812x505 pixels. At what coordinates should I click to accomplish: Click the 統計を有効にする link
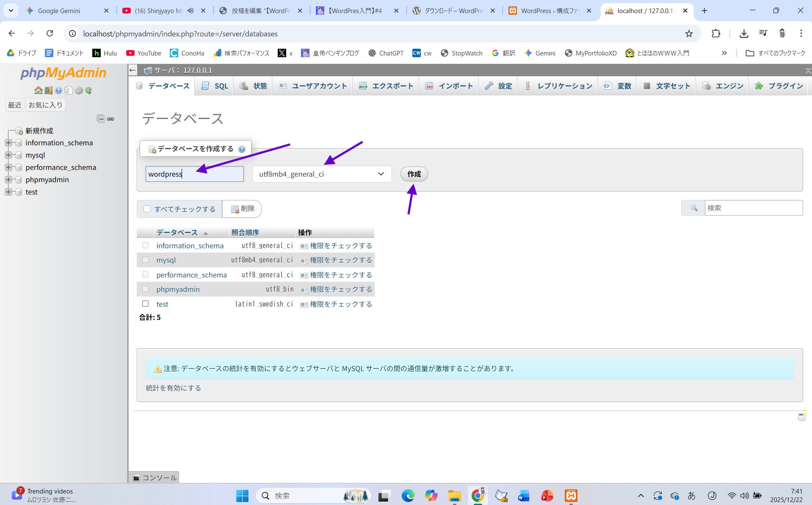coord(174,388)
